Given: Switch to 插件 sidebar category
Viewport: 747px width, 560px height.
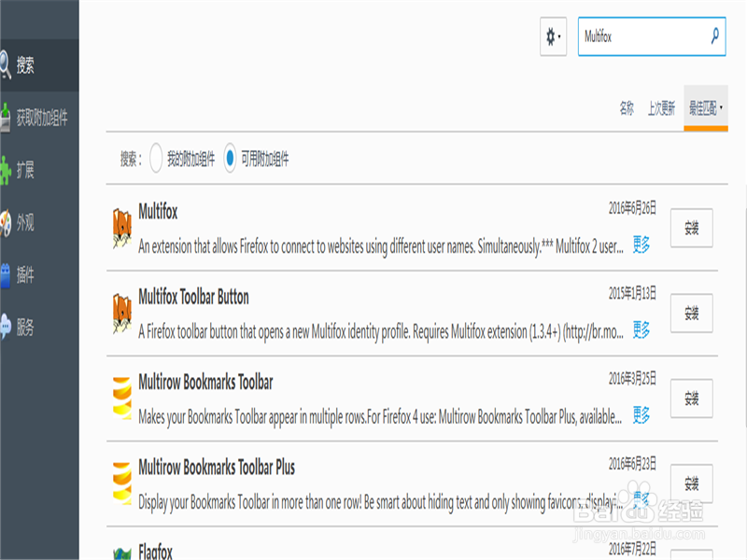Looking at the screenshot, I should point(39,274).
